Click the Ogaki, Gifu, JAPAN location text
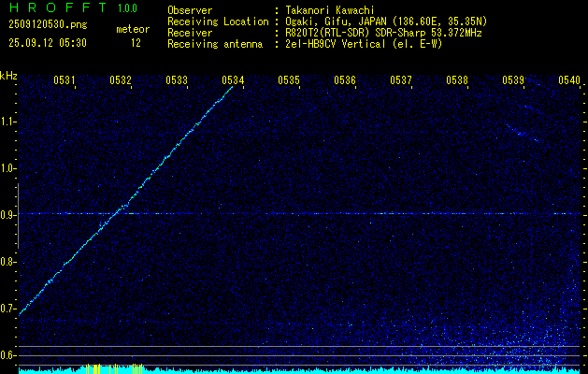 point(386,22)
